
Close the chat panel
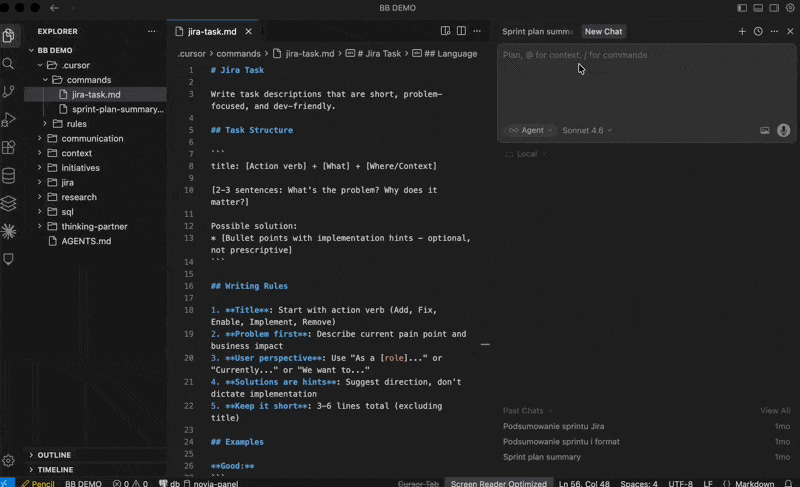[790, 31]
